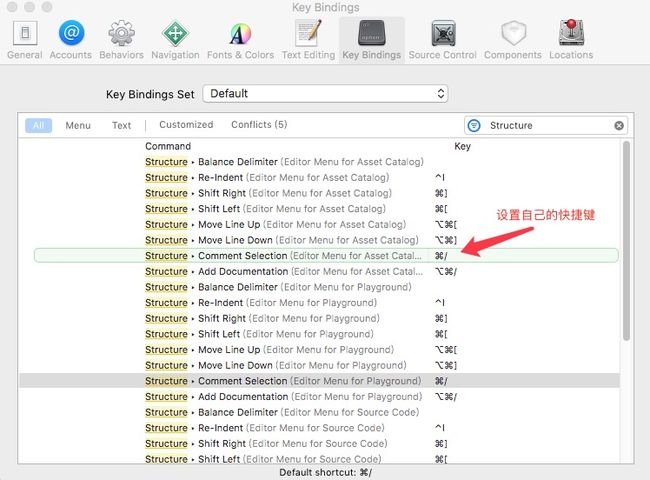Select Shift Right for Playground row
The width and height of the screenshot is (650, 480).
[319, 318]
